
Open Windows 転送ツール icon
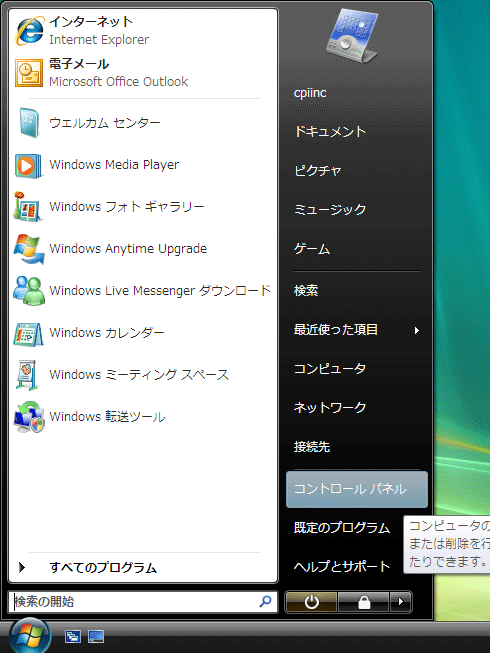[29, 417]
